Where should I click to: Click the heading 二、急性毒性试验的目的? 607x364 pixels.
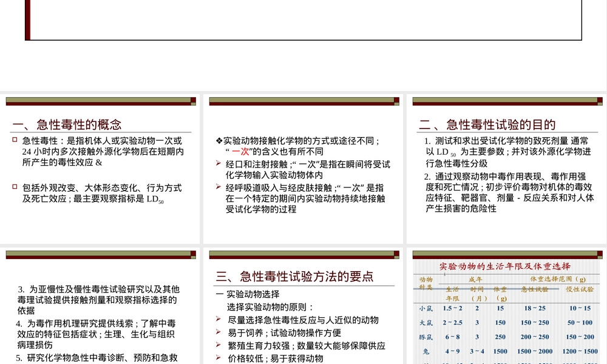click(487, 124)
